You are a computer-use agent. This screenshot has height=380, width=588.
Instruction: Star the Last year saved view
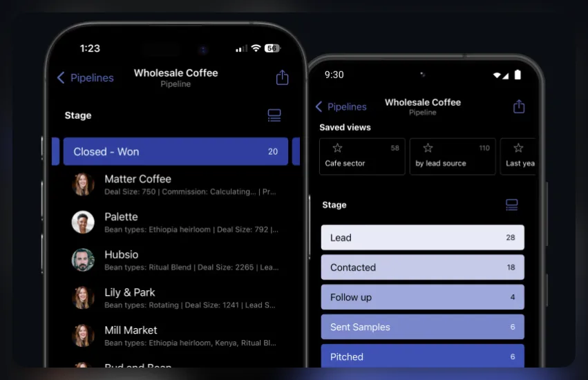click(x=518, y=148)
